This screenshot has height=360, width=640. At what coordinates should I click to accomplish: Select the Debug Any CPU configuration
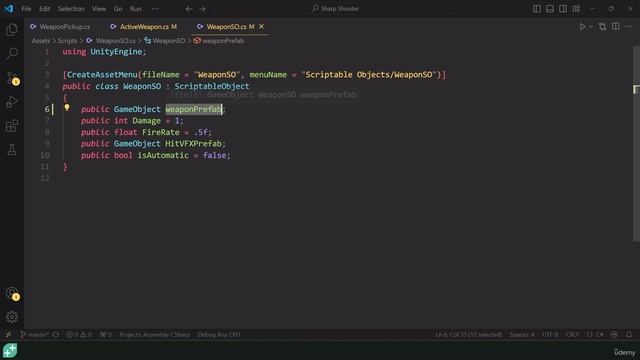[x=219, y=334]
